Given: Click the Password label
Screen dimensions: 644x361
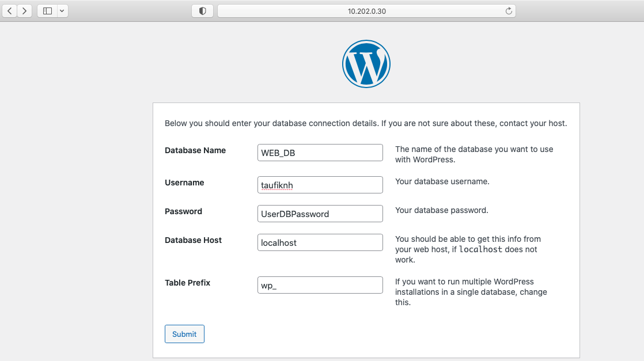Looking at the screenshot, I should (x=183, y=211).
